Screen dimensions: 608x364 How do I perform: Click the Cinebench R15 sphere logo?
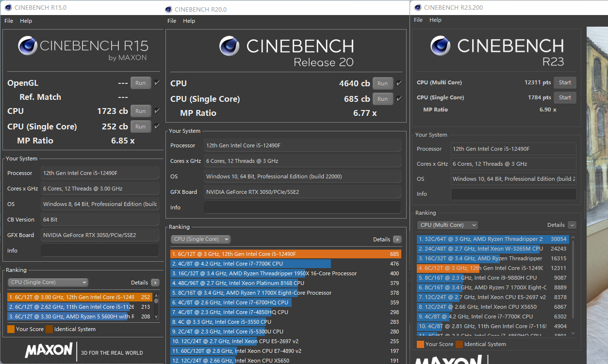tap(28, 46)
